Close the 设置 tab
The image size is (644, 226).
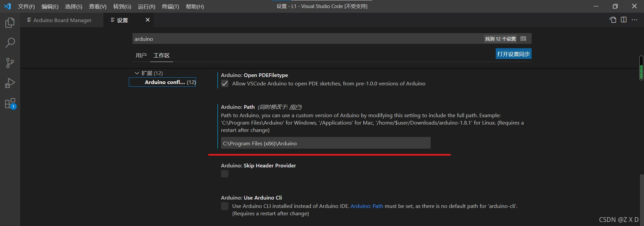(x=148, y=20)
